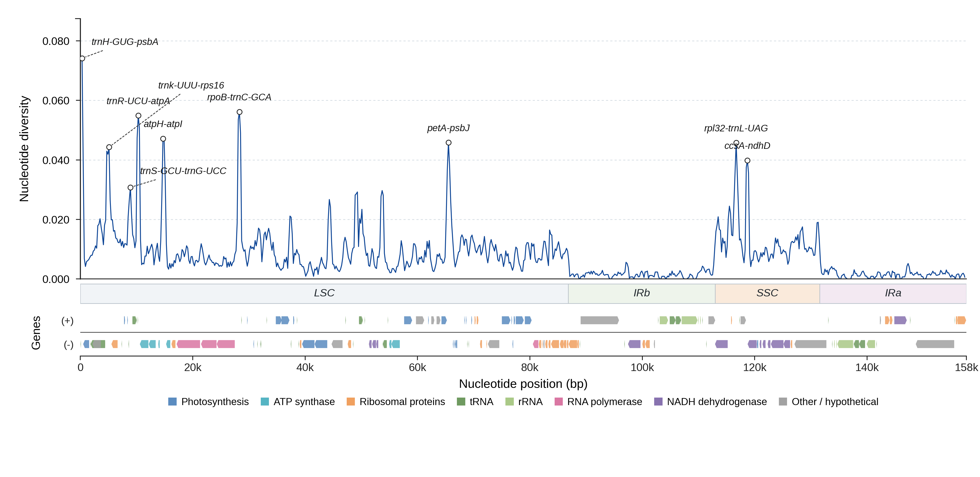This screenshot has width=980, height=477.
Task: Click the '20k' x-axis tick label
Action: 193,368
